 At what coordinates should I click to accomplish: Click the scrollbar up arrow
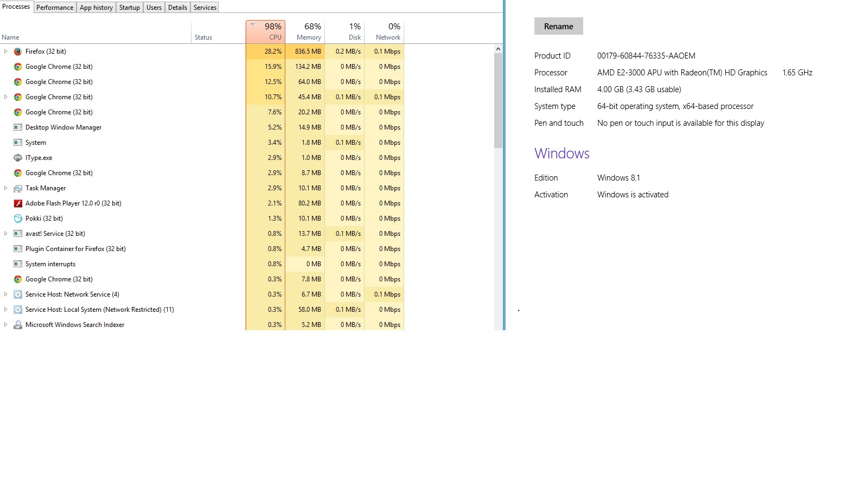click(498, 49)
